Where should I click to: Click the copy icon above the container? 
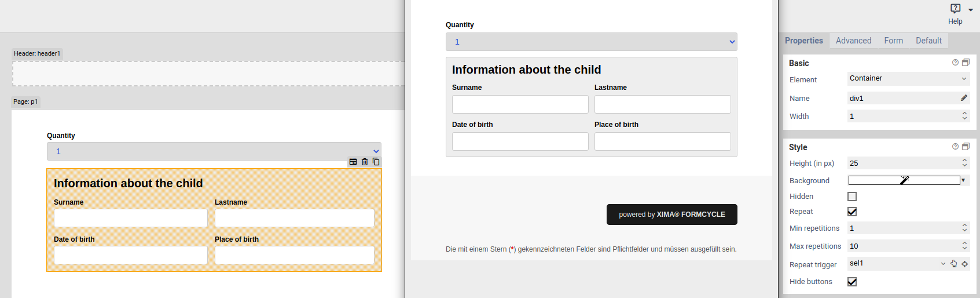click(x=376, y=162)
